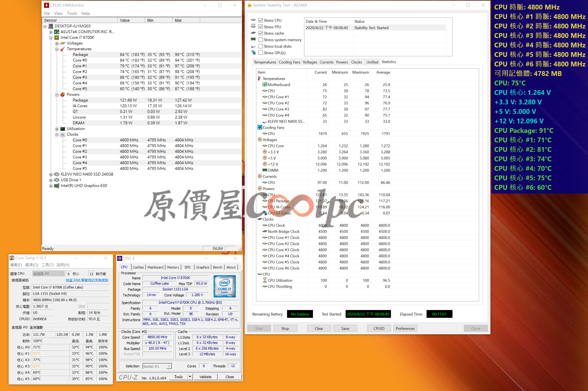
Task: Click the Voltages lightning icon in AIDA64
Action: pyautogui.click(x=260, y=139)
